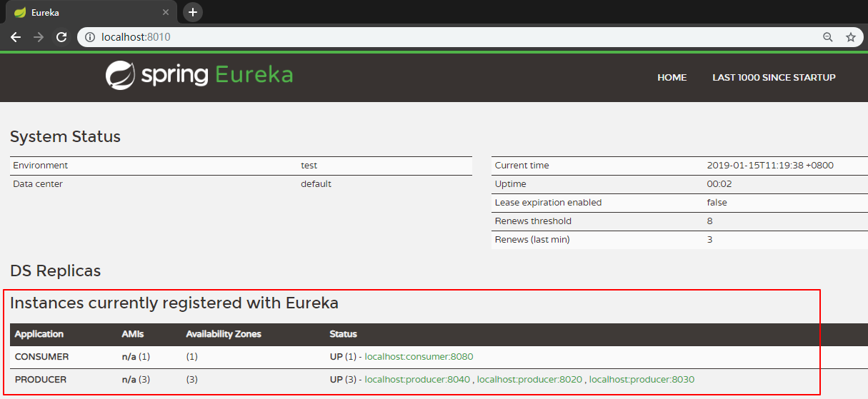The image size is (868, 399).
Task: Open a new tab with plus button
Action: [193, 12]
